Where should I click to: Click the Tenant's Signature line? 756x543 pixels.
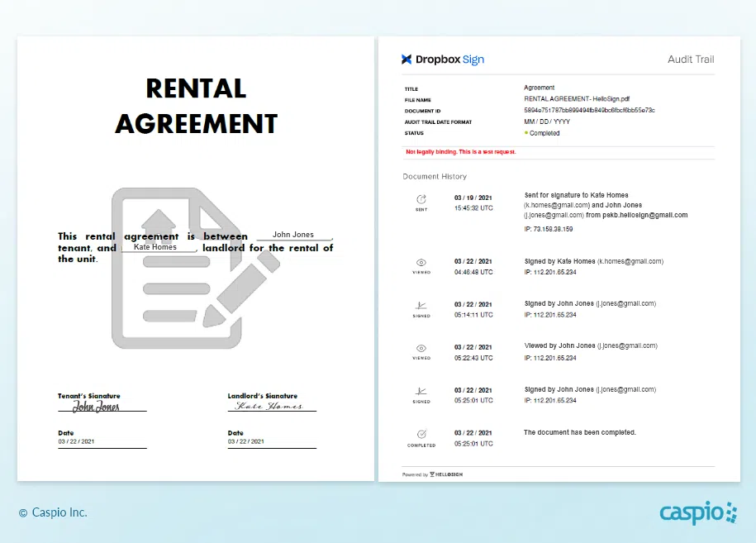coord(101,407)
